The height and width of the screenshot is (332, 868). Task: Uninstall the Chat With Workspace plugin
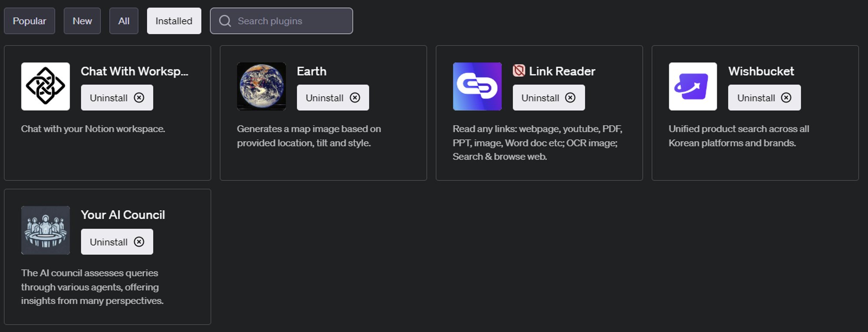pos(117,98)
